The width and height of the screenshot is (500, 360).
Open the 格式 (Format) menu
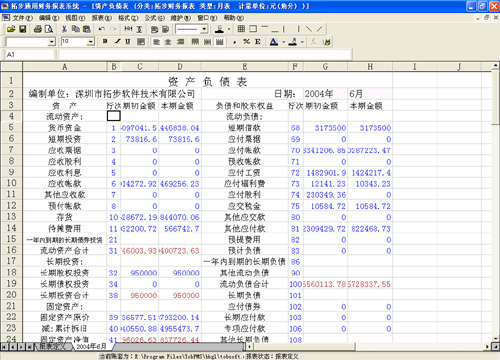tap(128, 18)
